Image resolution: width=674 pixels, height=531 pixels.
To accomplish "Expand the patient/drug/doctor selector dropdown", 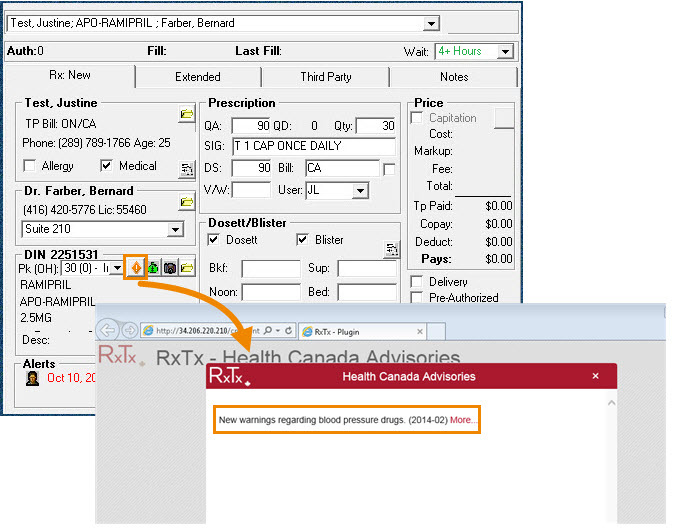I will tap(431, 23).
